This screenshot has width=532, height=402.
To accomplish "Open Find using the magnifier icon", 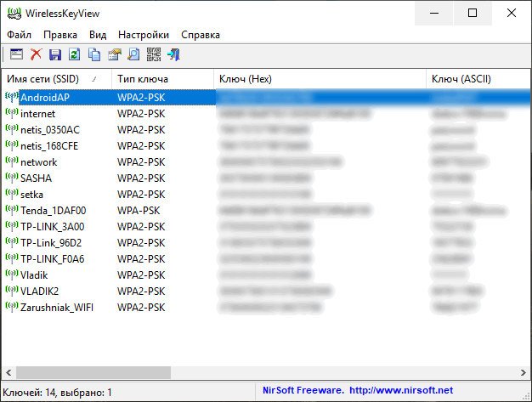I will pos(133,54).
